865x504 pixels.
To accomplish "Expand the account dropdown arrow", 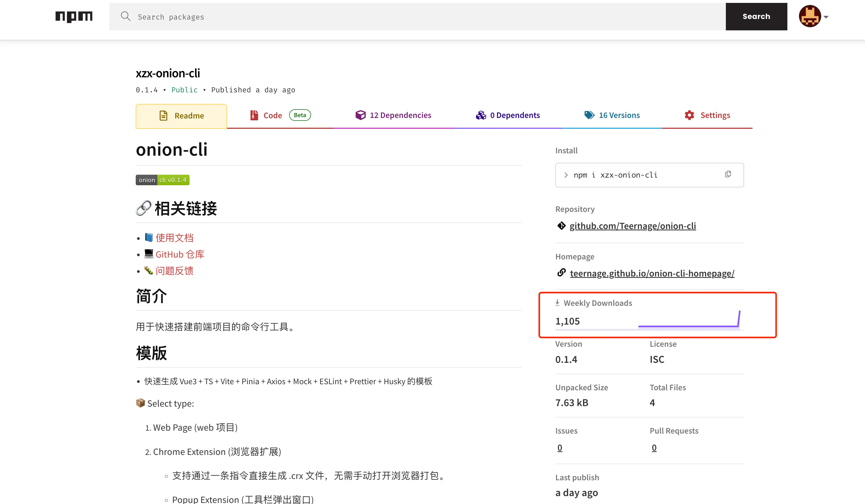I will (826, 17).
